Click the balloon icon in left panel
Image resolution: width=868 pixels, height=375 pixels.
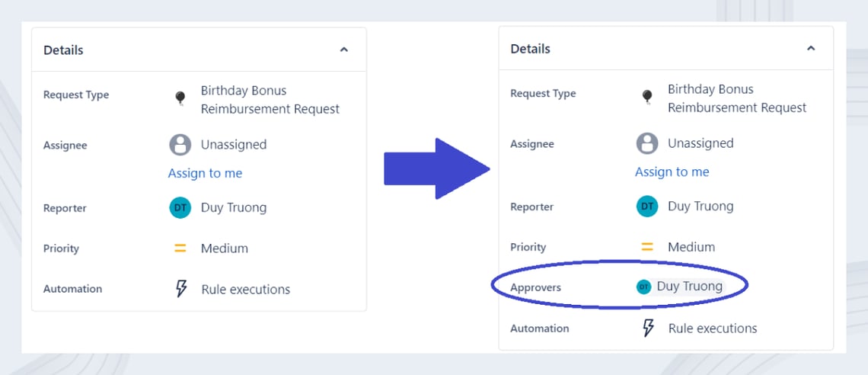180,98
